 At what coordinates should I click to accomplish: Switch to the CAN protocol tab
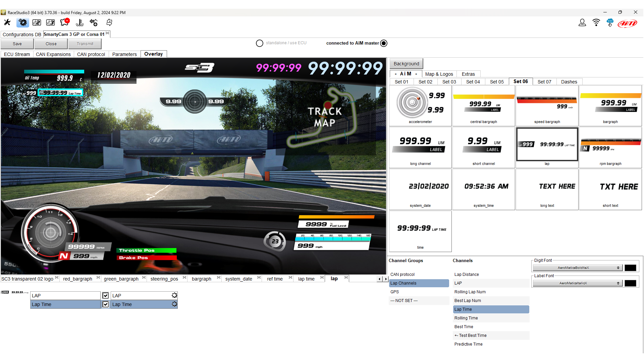coord(91,54)
